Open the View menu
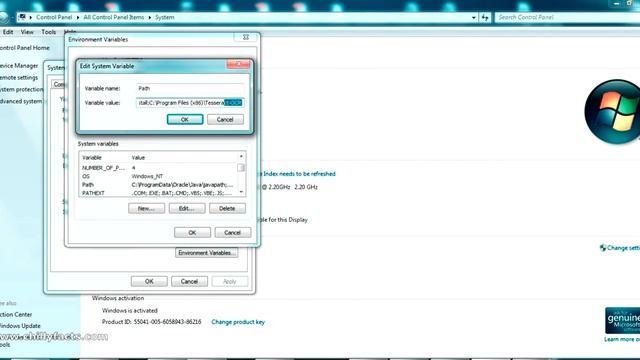 [27, 32]
